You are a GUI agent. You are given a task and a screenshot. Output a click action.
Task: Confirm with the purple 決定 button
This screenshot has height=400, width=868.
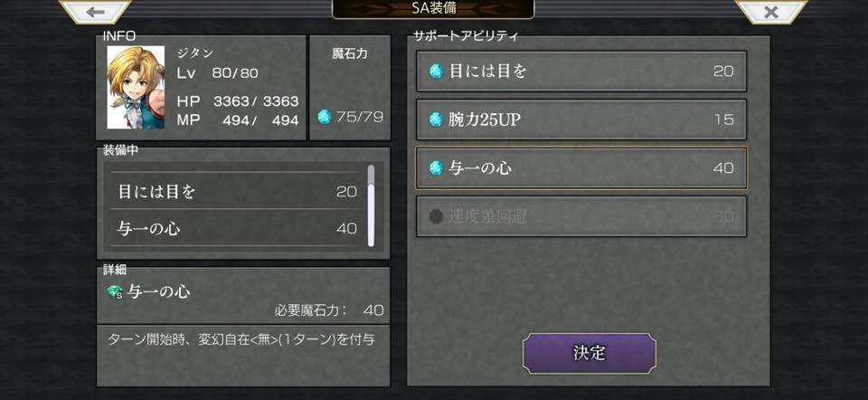point(590,353)
